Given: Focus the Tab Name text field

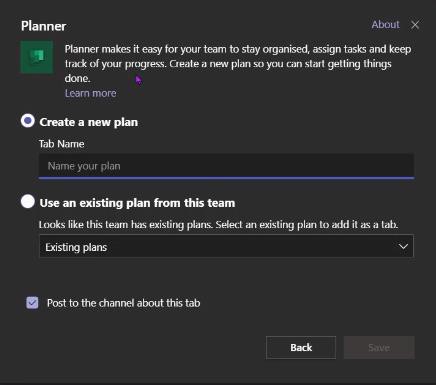Looking at the screenshot, I should tap(226, 166).
